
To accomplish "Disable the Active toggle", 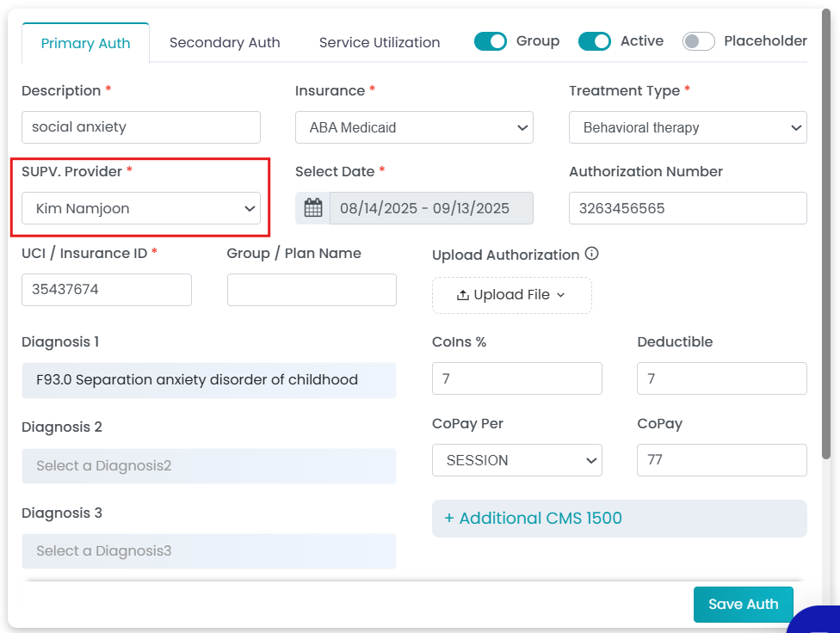I will pyautogui.click(x=594, y=41).
